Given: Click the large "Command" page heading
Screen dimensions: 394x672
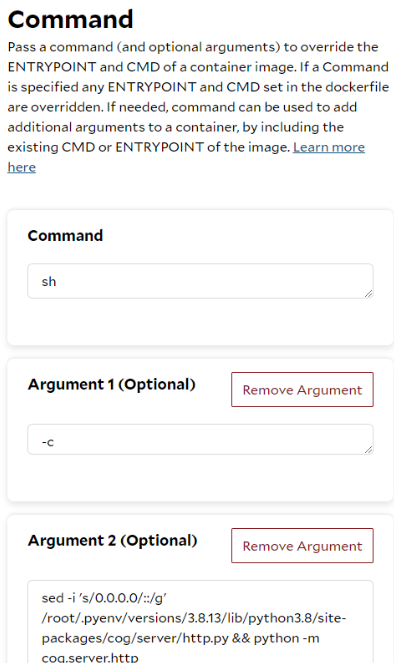Looking at the screenshot, I should pyautogui.click(x=70, y=19).
